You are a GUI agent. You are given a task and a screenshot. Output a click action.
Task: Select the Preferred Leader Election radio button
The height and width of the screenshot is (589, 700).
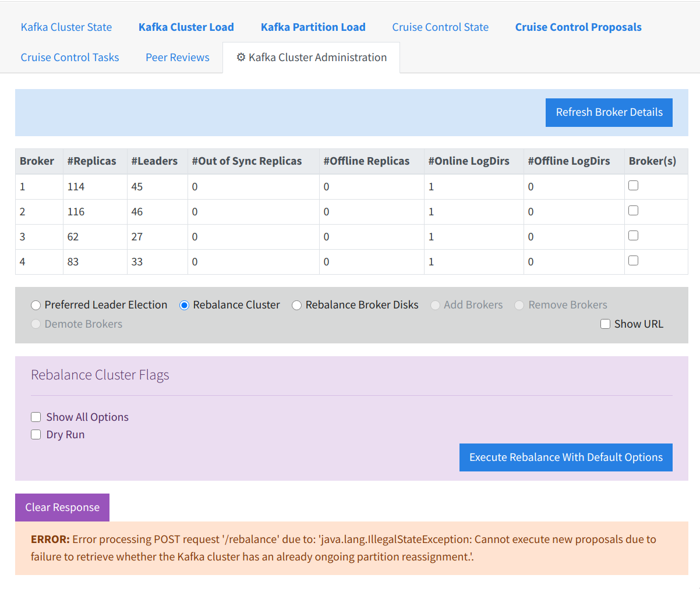pos(36,304)
